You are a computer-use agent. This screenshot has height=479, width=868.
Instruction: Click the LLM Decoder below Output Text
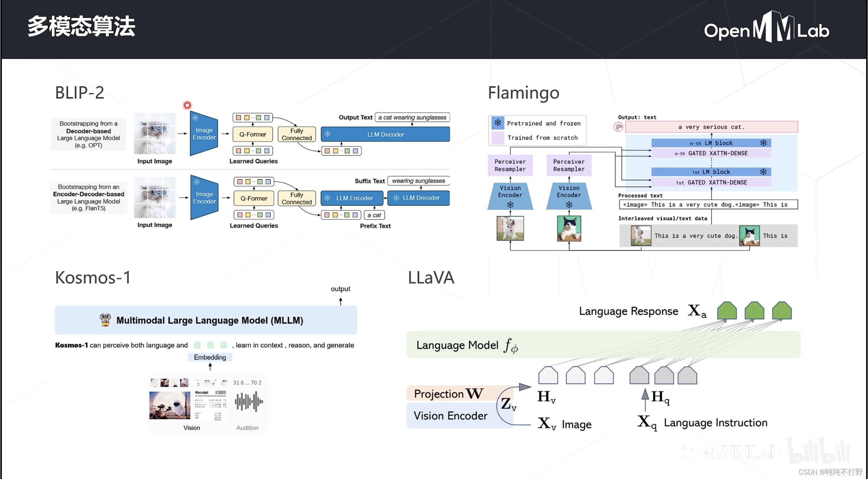click(x=385, y=134)
